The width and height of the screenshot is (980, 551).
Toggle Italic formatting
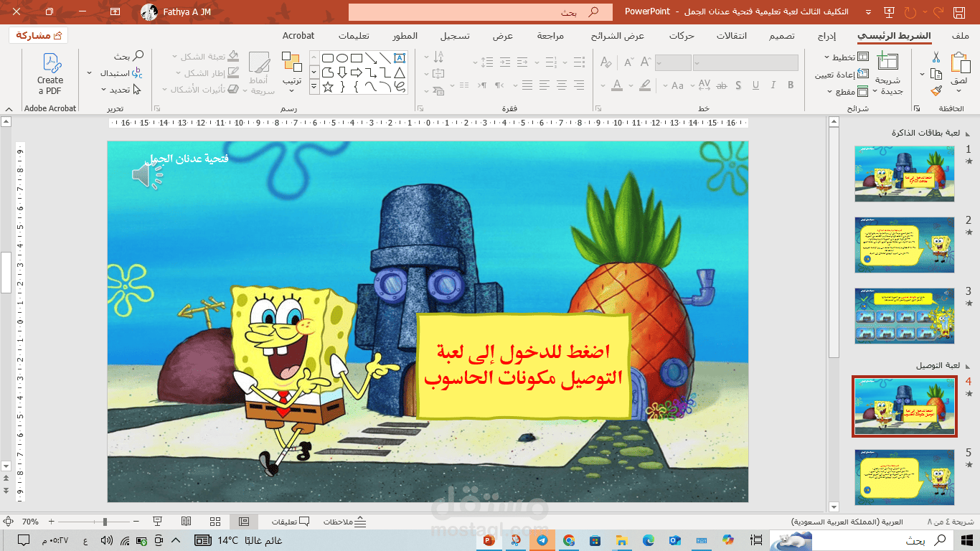[773, 85]
